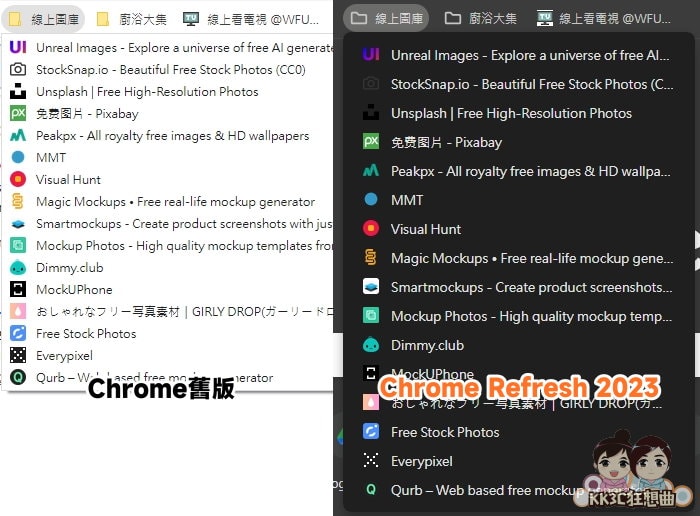The width and height of the screenshot is (700, 516).
Task: Click the Everypixel icon in the light menu
Action: pos(18,355)
